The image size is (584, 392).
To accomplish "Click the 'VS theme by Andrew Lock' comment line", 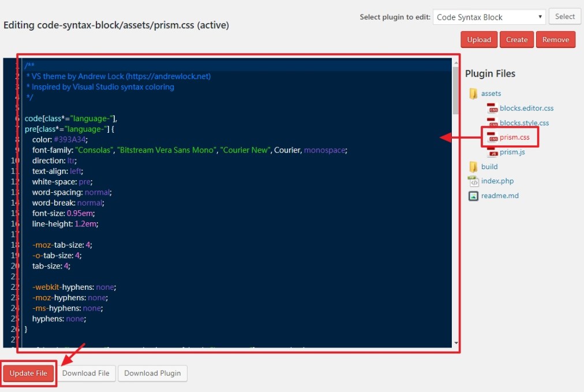I will click(118, 76).
